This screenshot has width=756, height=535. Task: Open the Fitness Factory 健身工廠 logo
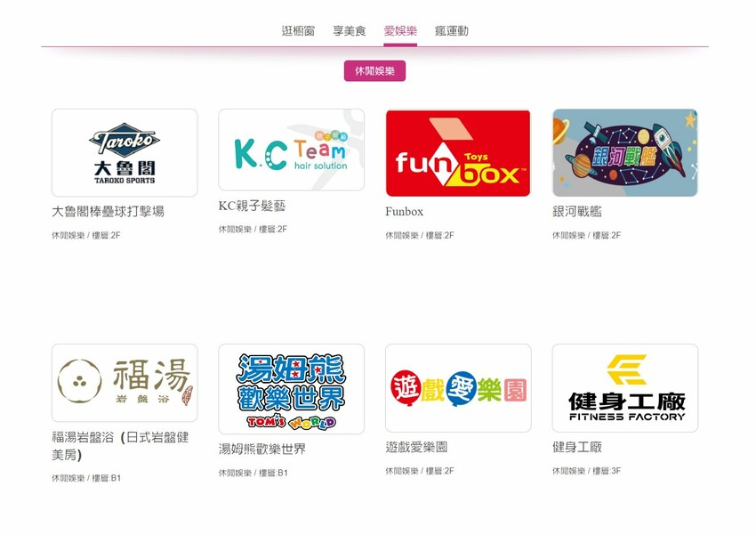pyautogui.click(x=625, y=388)
